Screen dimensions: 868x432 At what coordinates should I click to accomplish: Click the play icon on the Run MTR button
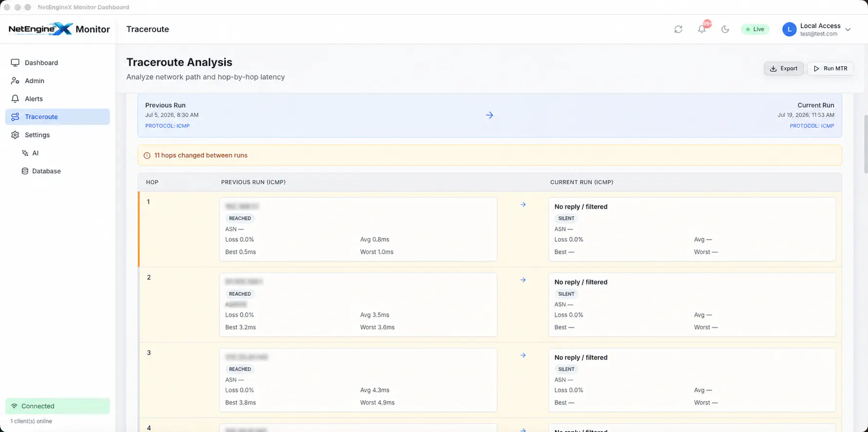click(x=816, y=68)
